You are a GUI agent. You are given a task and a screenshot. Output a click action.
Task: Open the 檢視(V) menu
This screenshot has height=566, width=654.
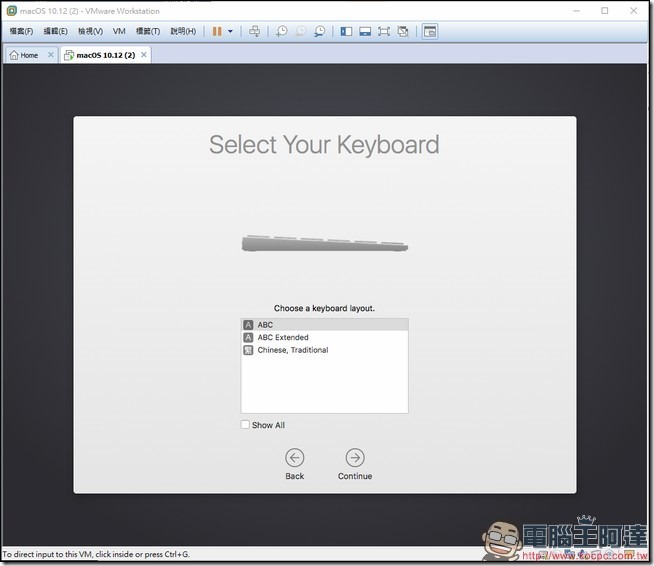(x=91, y=31)
